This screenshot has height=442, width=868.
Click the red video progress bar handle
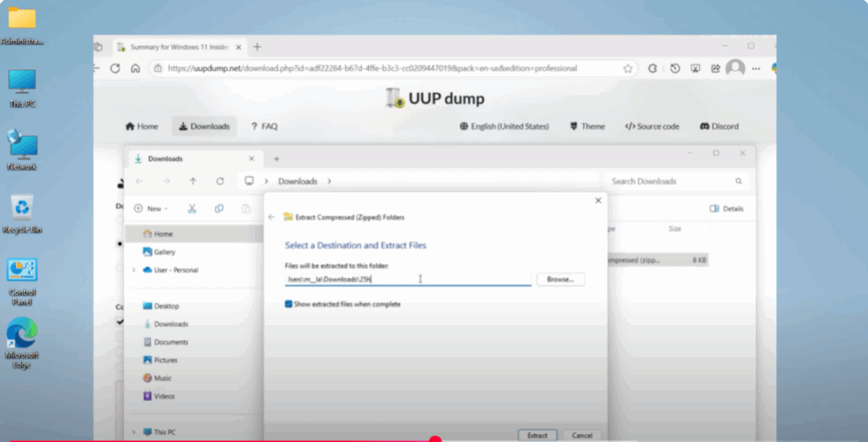coord(436,439)
